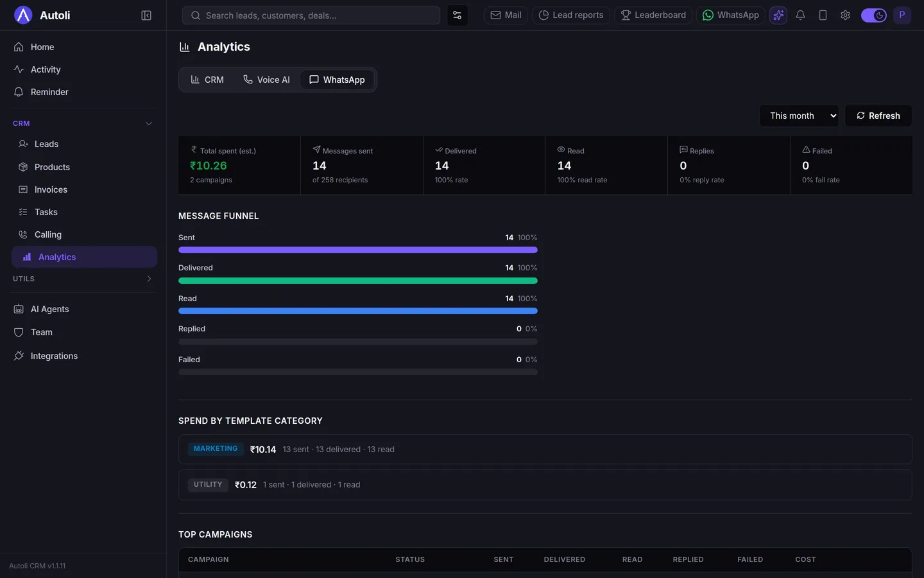The width and height of the screenshot is (924, 578).
Task: Click the Delivered 100% rate card
Action: [x=484, y=165]
